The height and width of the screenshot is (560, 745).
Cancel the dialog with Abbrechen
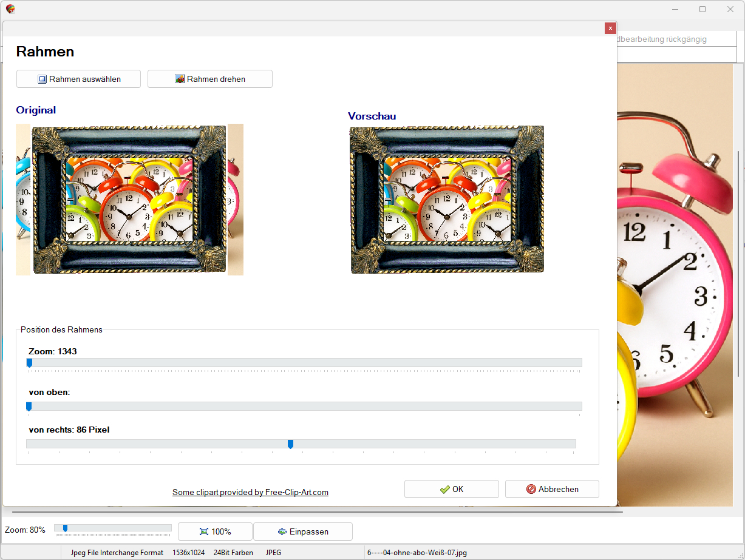pos(552,489)
